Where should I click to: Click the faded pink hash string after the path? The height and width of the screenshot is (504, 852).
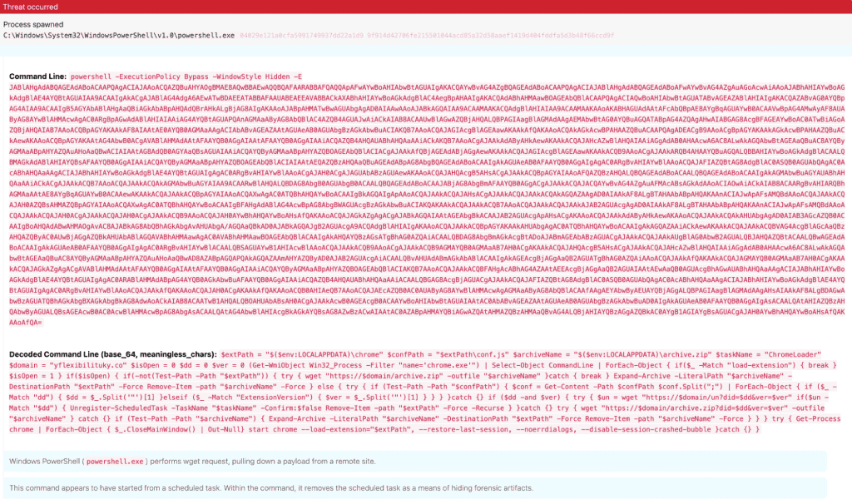(x=427, y=35)
